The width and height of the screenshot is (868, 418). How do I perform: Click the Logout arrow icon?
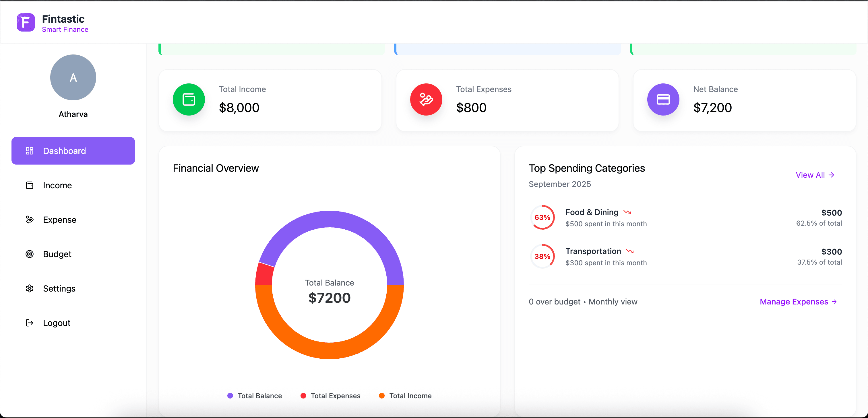(30, 323)
